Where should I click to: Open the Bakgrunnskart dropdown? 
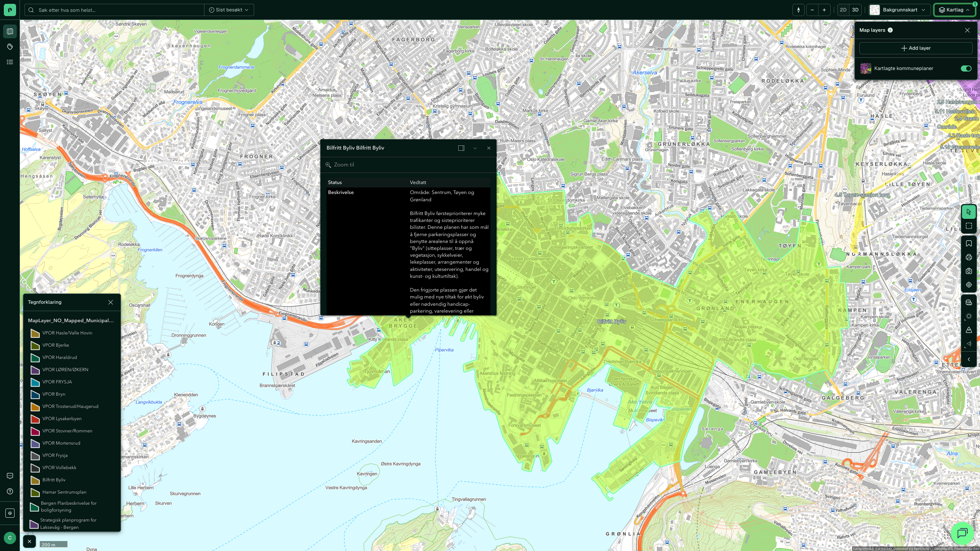900,10
